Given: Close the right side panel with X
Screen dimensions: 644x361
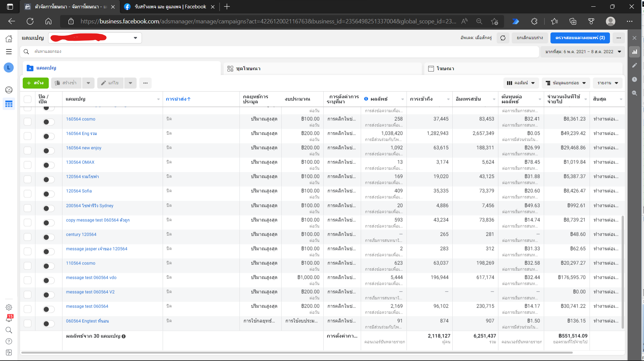Looking at the screenshot, I should (x=634, y=38).
